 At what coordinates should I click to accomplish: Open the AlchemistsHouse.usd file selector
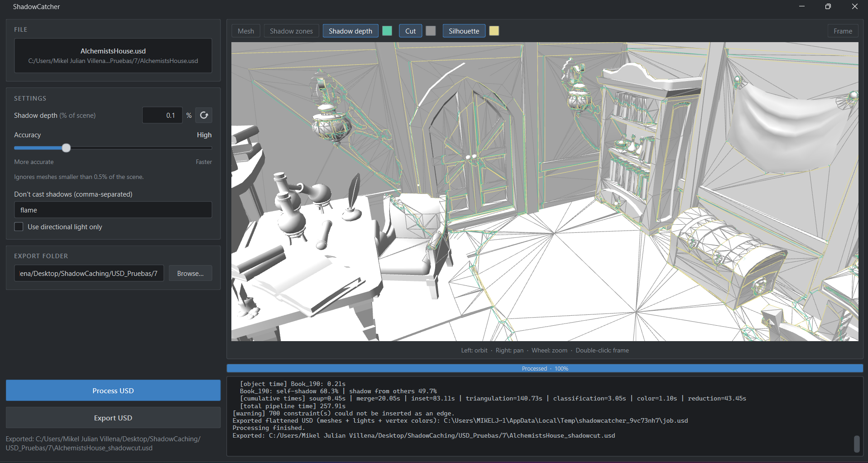click(x=113, y=56)
